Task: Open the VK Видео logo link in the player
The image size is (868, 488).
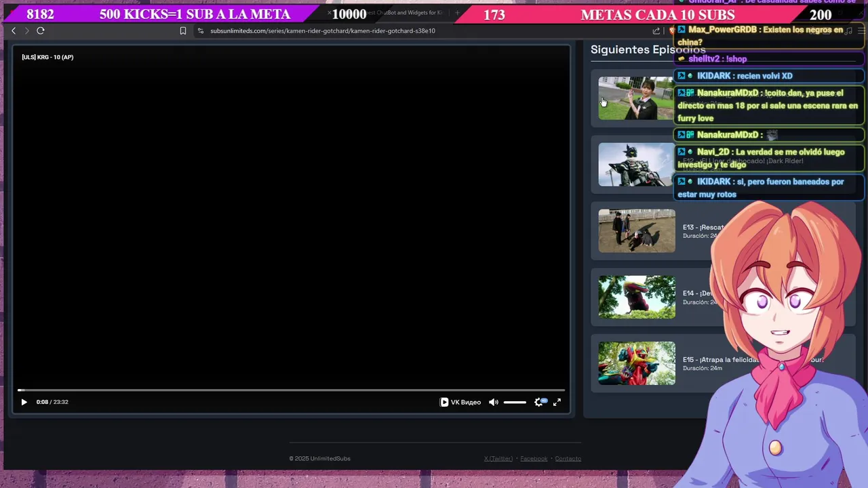Action: [x=460, y=402]
